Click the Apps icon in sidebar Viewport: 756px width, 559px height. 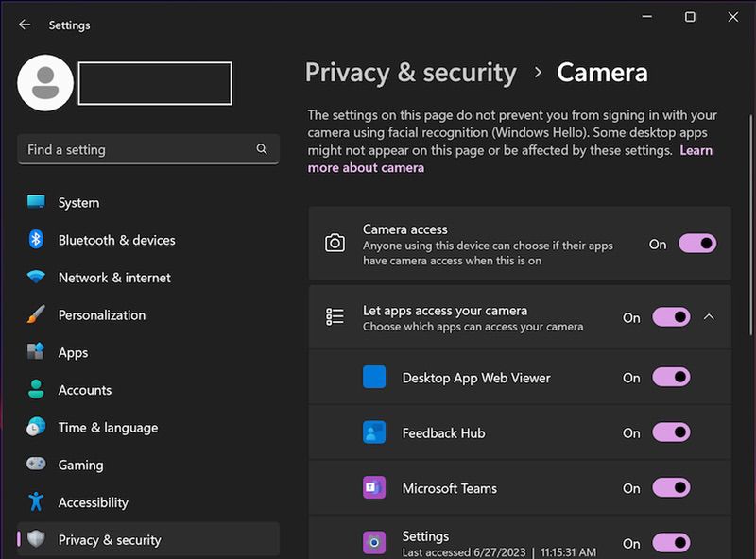click(x=36, y=352)
